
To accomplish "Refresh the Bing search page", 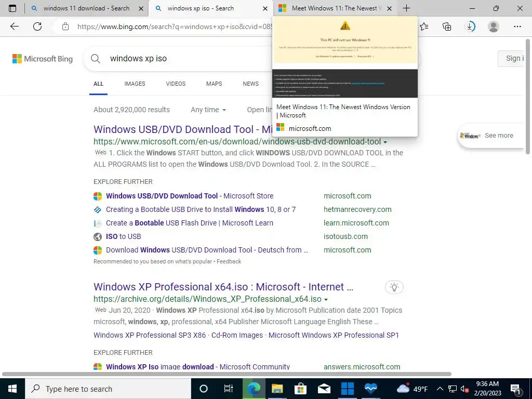I will 37,26.
